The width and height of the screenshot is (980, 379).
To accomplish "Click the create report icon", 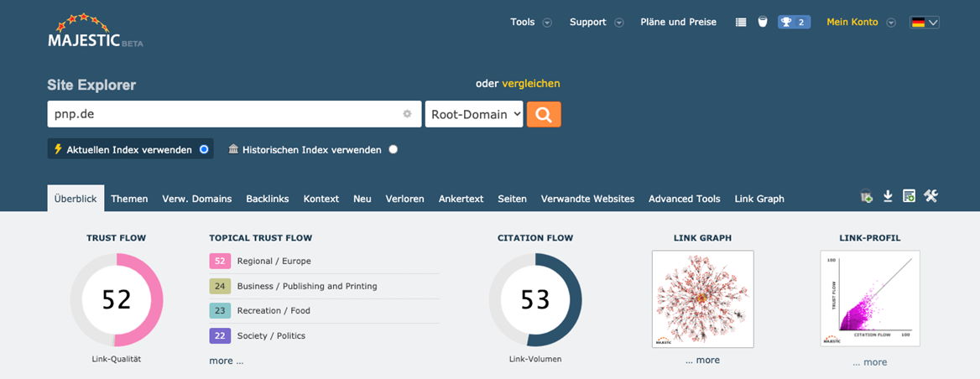I will [909, 197].
